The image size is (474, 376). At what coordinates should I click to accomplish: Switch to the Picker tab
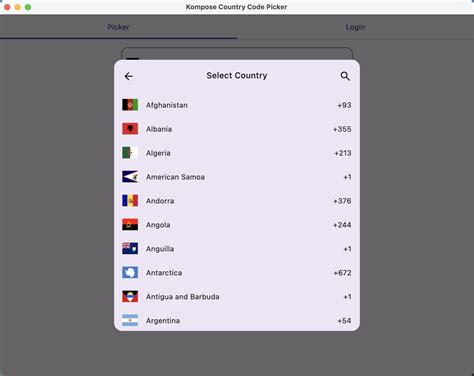(118, 27)
